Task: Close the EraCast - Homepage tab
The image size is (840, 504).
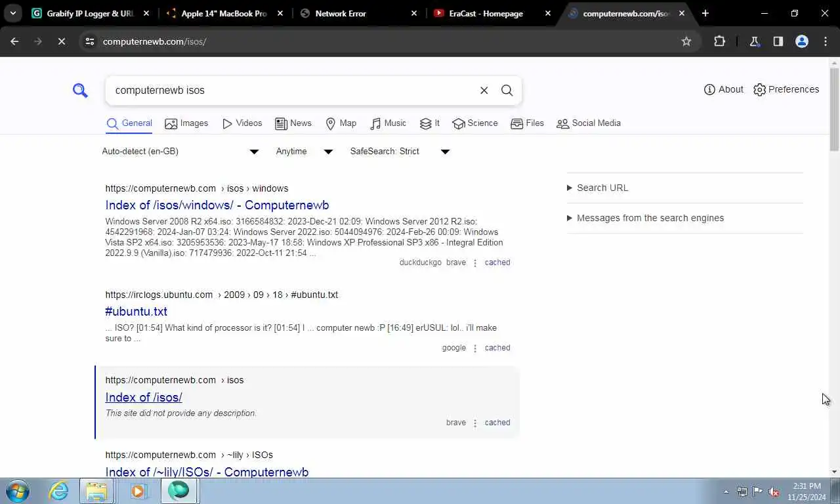Action: (548, 13)
